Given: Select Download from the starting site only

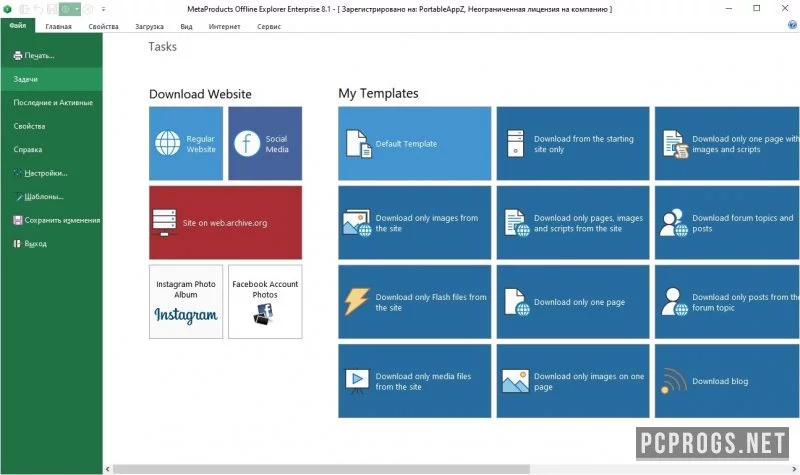Looking at the screenshot, I should point(573,143).
